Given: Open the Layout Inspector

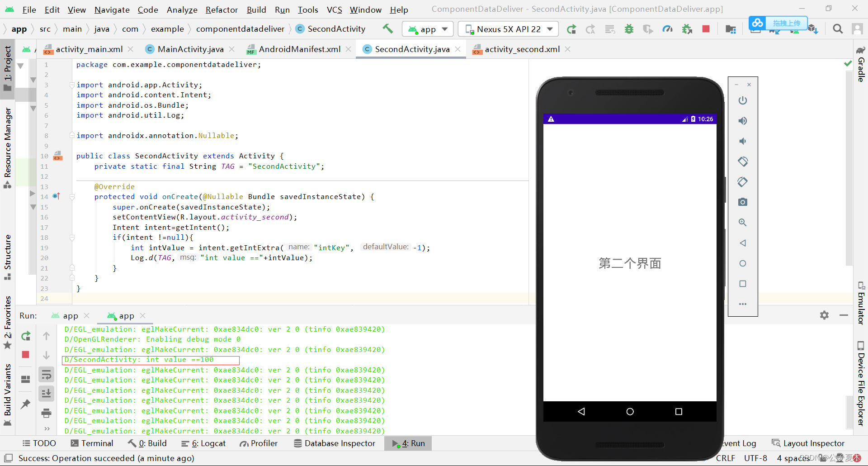Looking at the screenshot, I should [x=813, y=443].
